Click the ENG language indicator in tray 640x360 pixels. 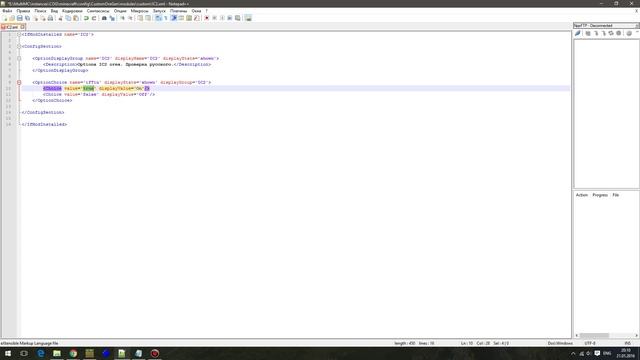pyautogui.click(x=607, y=353)
